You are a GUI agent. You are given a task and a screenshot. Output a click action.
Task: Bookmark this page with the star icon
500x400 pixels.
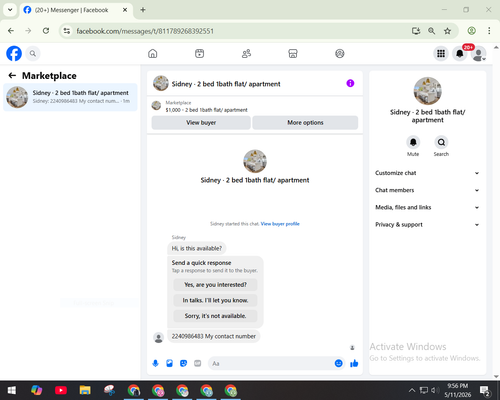(x=447, y=31)
